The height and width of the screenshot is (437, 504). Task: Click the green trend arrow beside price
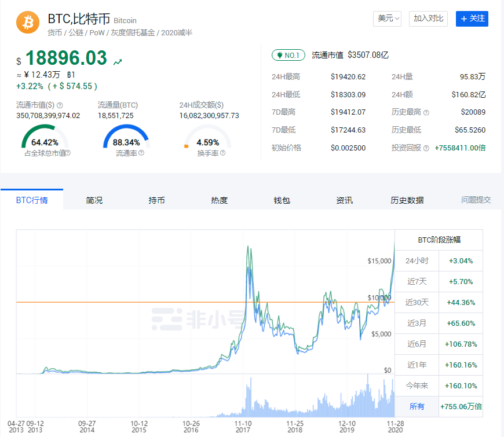pyautogui.click(x=118, y=61)
